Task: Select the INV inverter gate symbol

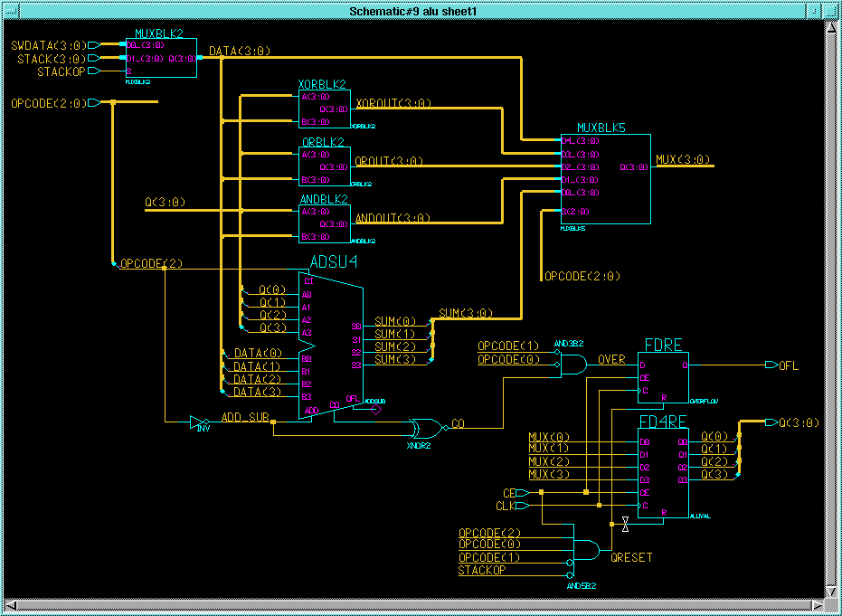Action: click(199, 422)
